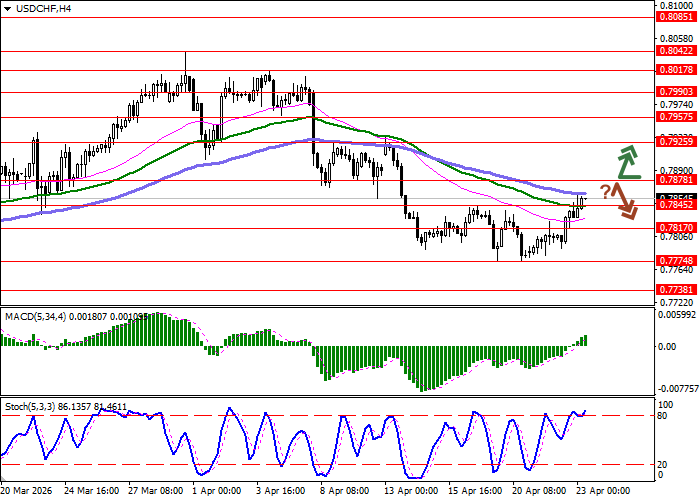Image resolution: width=700 pixels, height=500 pixels.
Task: Click the 0.81000 price axis value
Action: [x=678, y=6]
